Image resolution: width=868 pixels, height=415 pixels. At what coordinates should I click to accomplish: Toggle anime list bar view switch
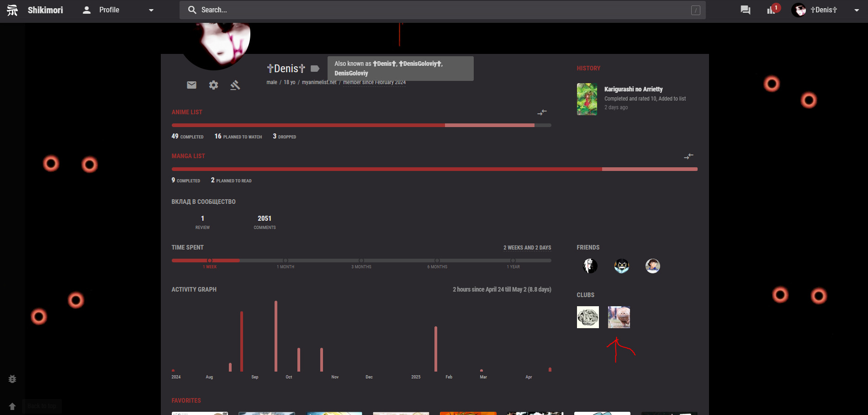coord(542,112)
